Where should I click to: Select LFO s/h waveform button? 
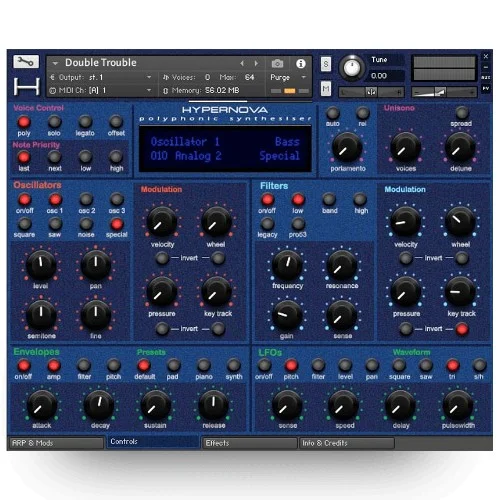coord(479,365)
